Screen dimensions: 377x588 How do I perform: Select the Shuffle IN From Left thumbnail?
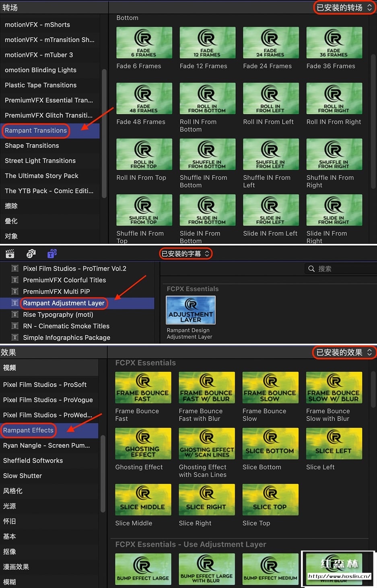click(271, 154)
